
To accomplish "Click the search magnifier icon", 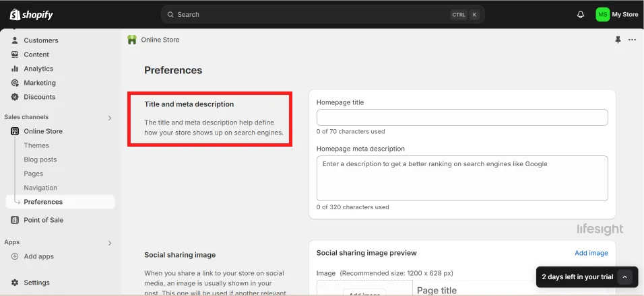I will [170, 15].
